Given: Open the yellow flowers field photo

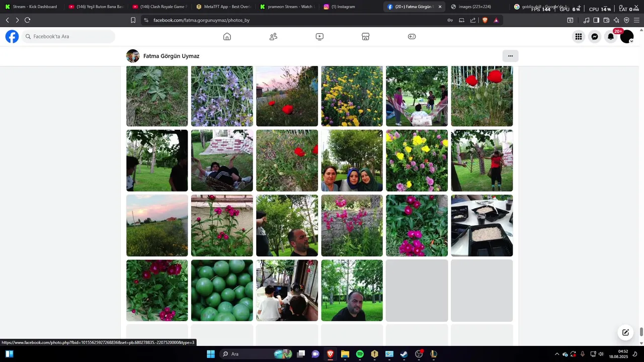Looking at the screenshot, I should click(x=352, y=96).
